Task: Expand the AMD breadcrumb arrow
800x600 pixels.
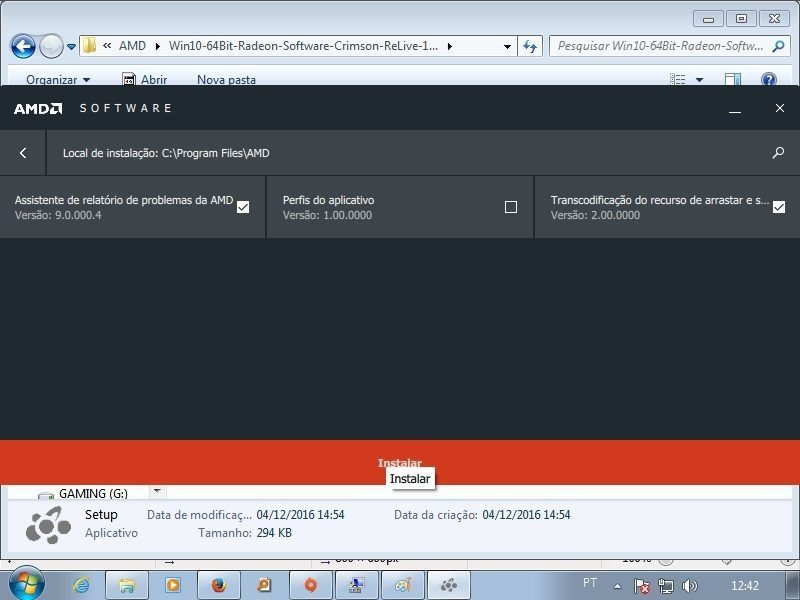Action: (x=158, y=46)
